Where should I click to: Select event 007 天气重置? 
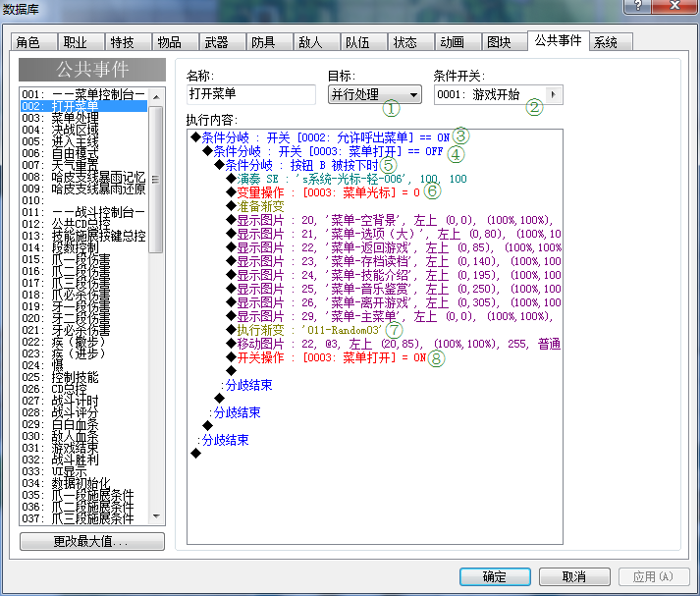[83, 165]
